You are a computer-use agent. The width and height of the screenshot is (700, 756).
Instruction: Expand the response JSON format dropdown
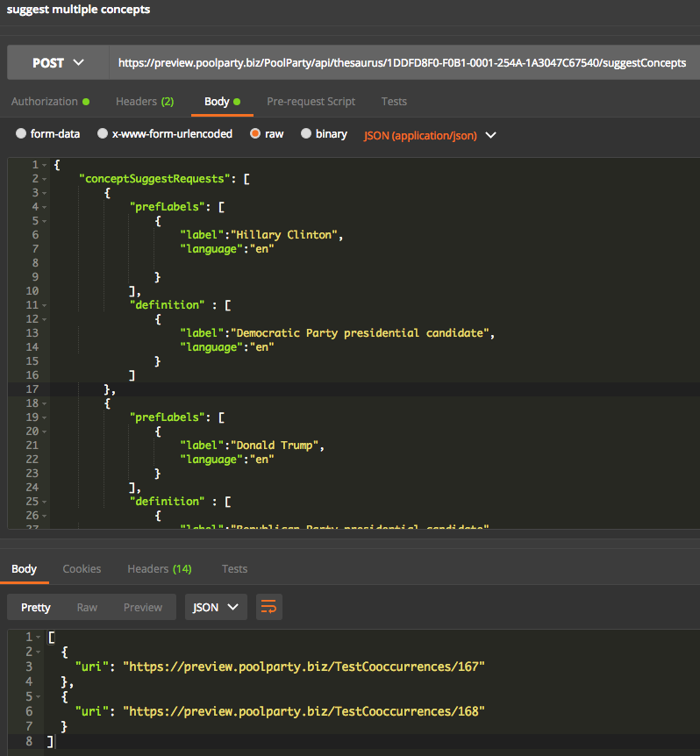click(216, 607)
